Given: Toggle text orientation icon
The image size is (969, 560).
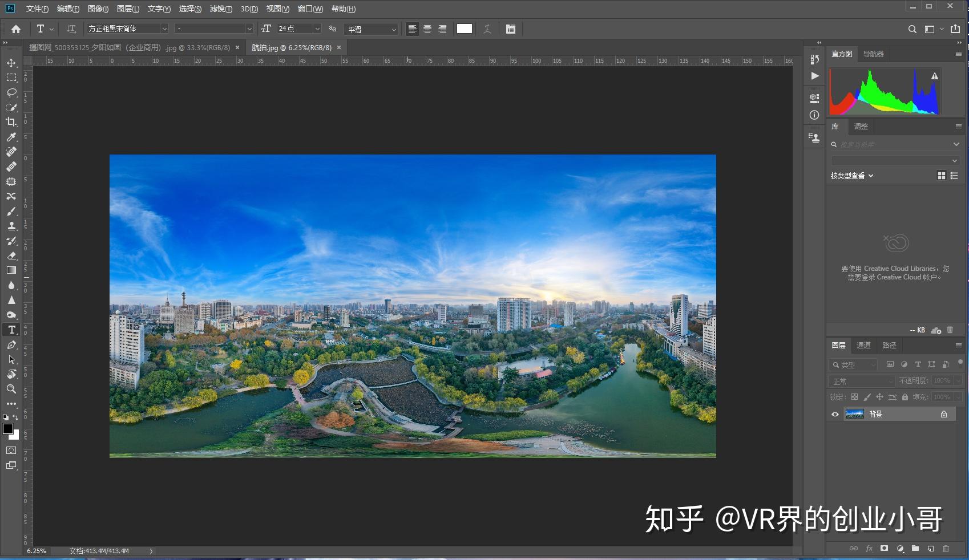Looking at the screenshot, I should point(71,29).
